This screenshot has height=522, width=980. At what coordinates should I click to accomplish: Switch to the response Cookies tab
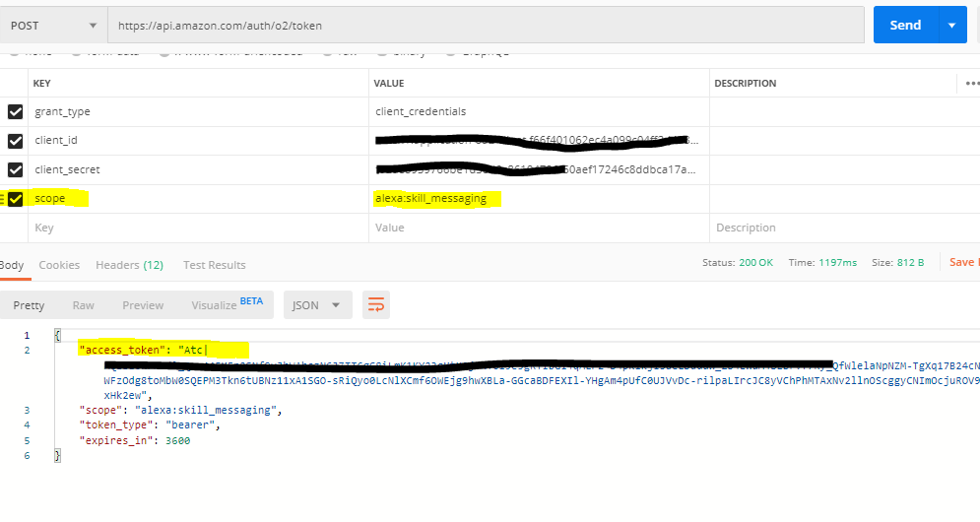tap(59, 265)
